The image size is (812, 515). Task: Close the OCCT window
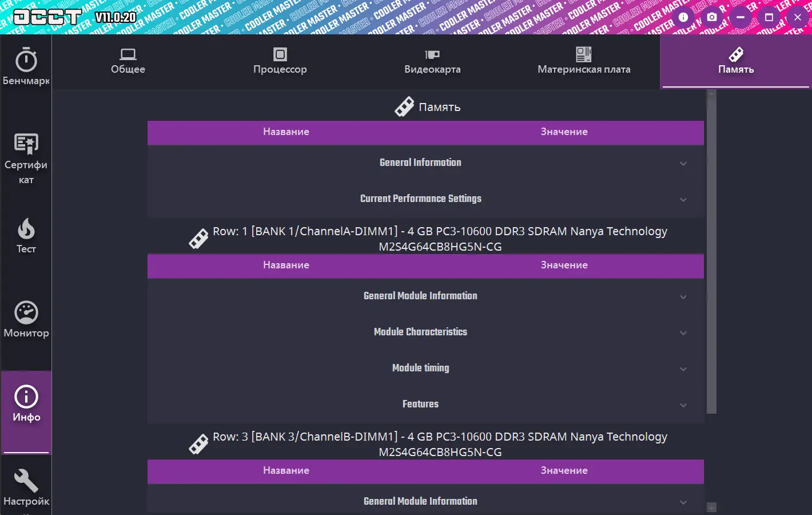point(798,17)
